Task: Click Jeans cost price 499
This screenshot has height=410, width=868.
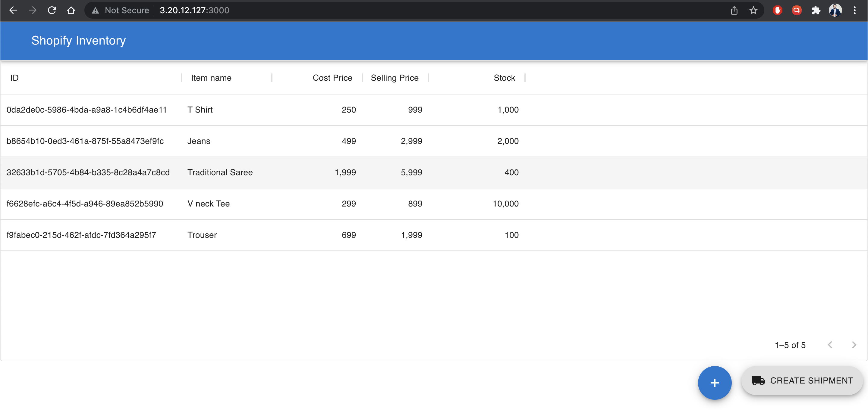Action: tap(349, 141)
